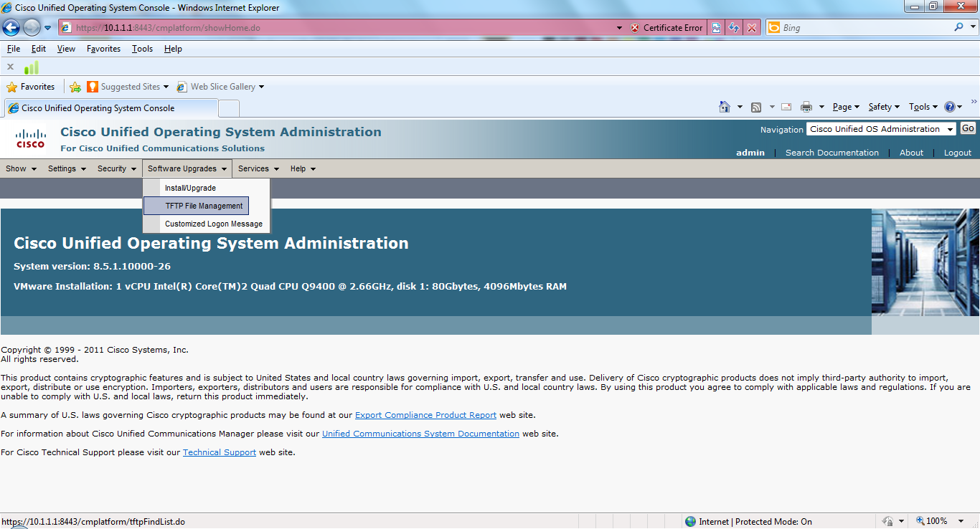Screen dimensions: 980x529
Task: Click the Print icon
Action: (806, 107)
